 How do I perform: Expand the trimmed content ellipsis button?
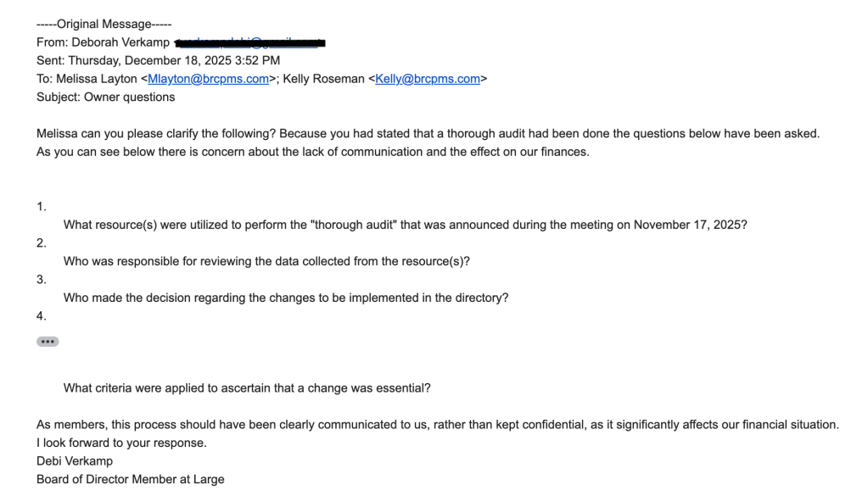[x=48, y=342]
